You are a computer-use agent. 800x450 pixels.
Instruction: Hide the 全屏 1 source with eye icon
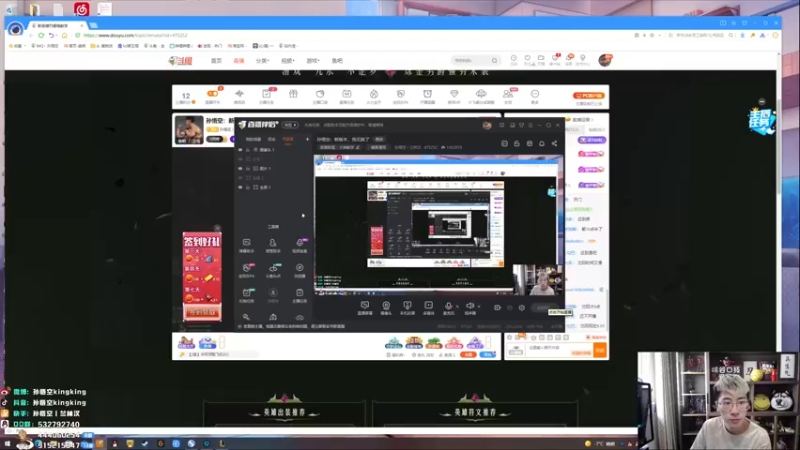point(240,187)
